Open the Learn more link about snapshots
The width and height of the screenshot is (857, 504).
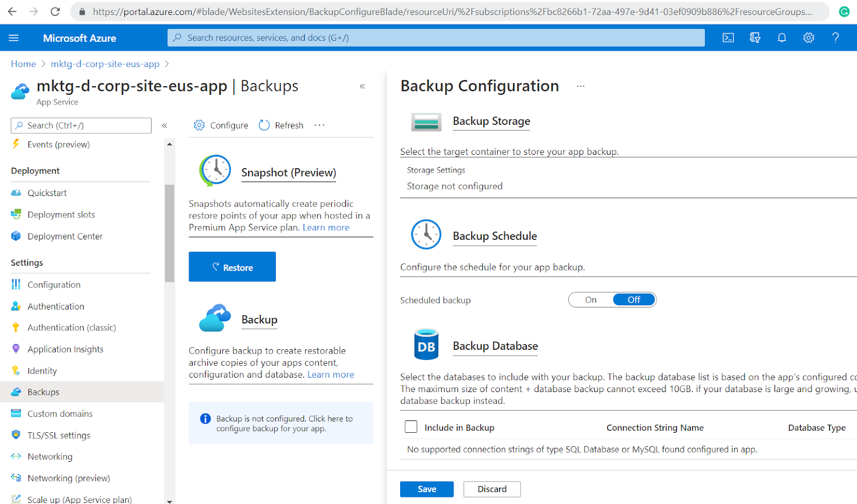coord(326,227)
